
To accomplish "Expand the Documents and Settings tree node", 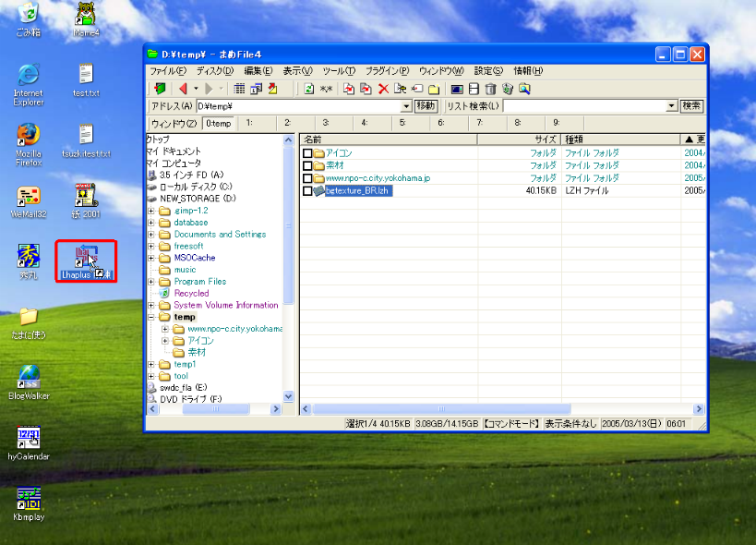I will 151,235.
